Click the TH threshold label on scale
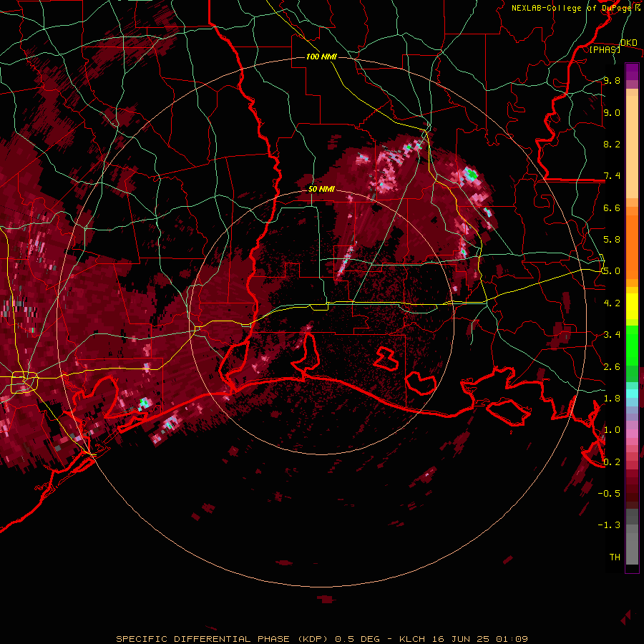Screen dimensions: 644x644 615,557
